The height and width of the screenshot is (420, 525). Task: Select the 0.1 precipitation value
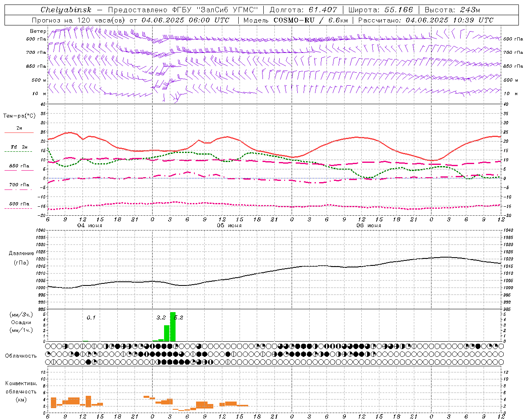[91, 317]
